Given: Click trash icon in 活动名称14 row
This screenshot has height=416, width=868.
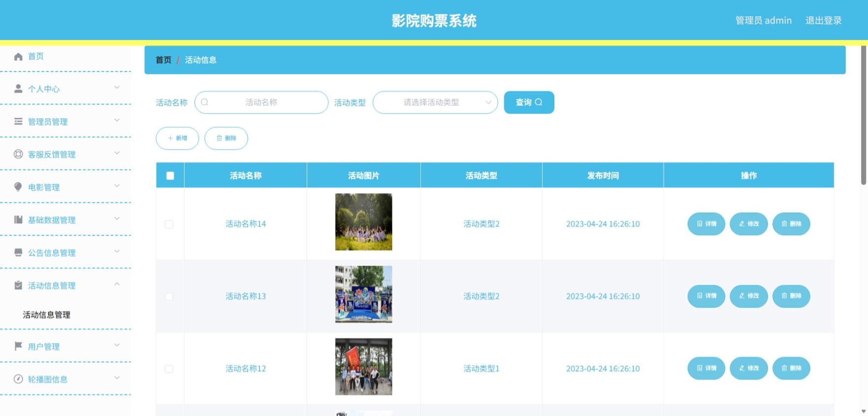Looking at the screenshot, I should [785, 224].
